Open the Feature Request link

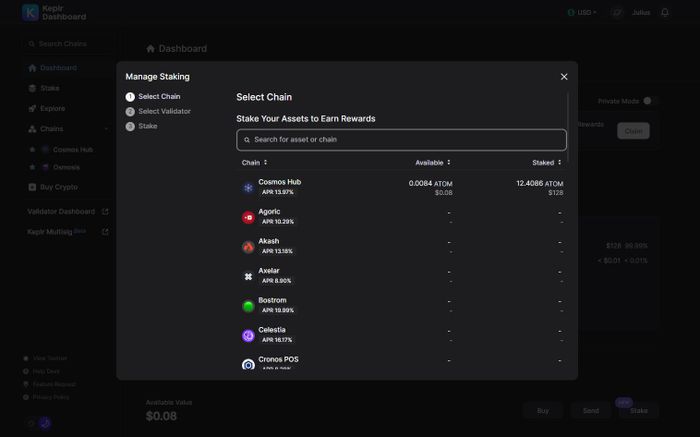click(50, 384)
